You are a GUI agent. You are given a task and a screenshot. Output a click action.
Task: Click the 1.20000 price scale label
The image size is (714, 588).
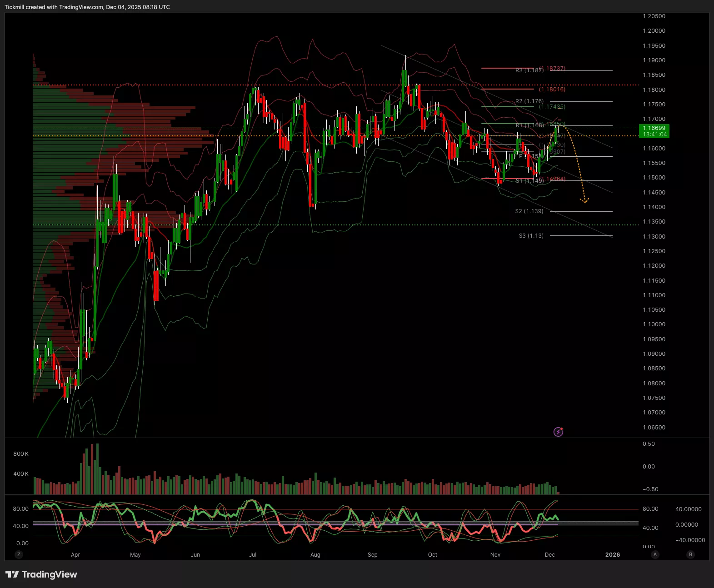654,31
